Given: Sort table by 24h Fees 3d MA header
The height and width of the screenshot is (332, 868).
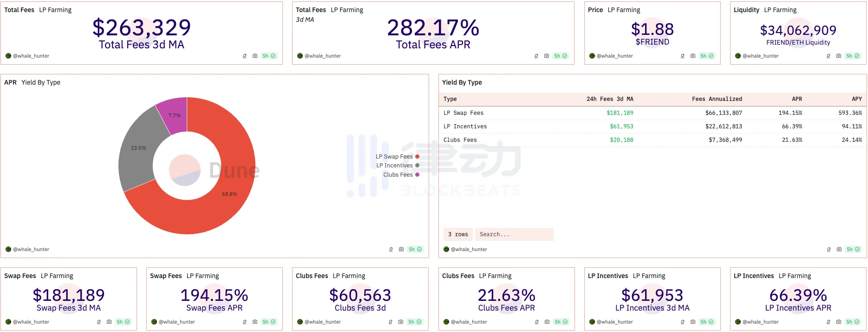Looking at the screenshot, I should 609,99.
